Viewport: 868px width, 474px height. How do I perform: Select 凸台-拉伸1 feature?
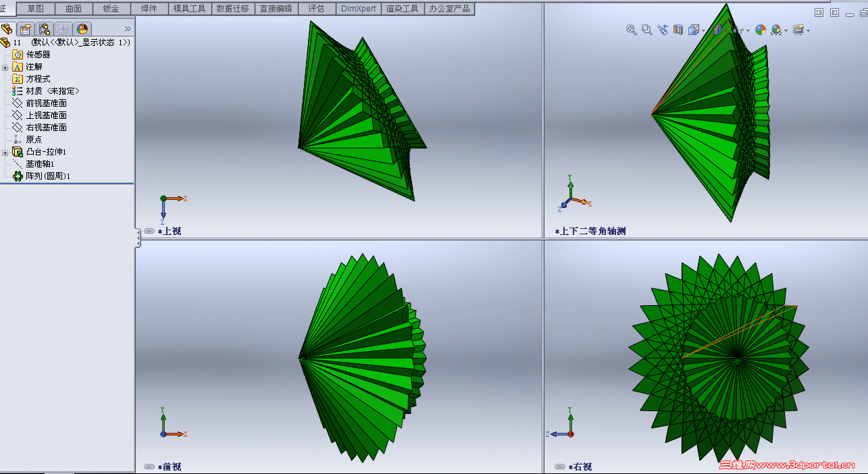point(39,152)
